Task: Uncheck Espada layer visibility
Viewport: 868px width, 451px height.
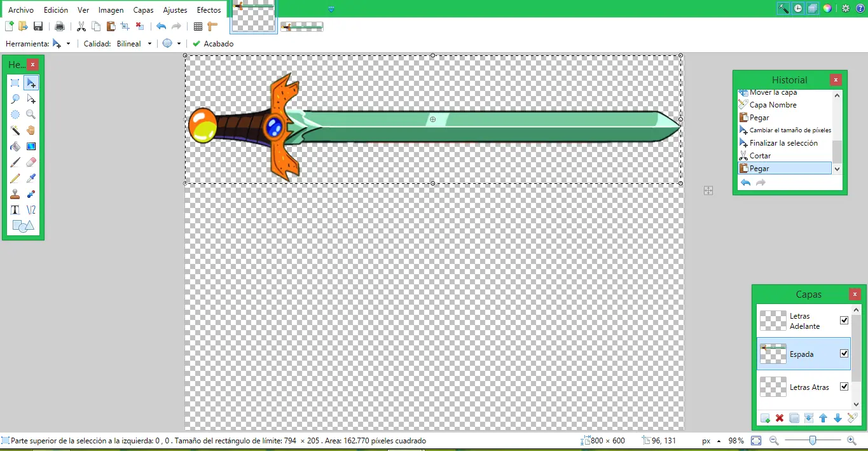Action: point(844,354)
